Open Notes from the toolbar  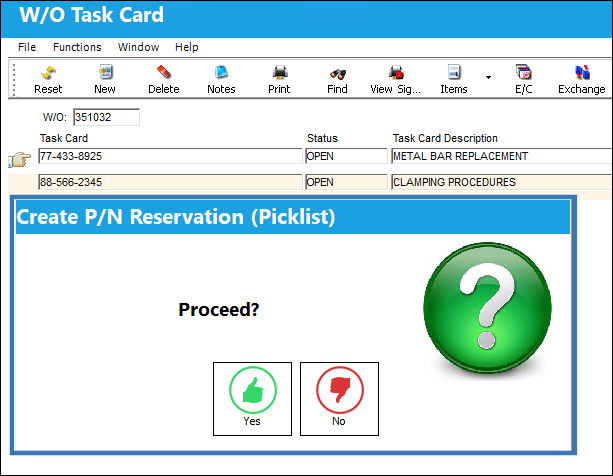click(221, 80)
